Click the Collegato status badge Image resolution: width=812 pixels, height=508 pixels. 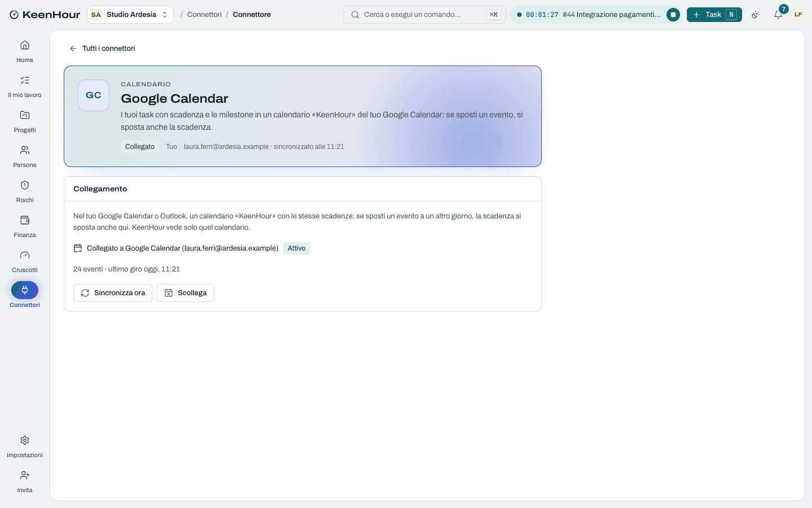(x=140, y=147)
